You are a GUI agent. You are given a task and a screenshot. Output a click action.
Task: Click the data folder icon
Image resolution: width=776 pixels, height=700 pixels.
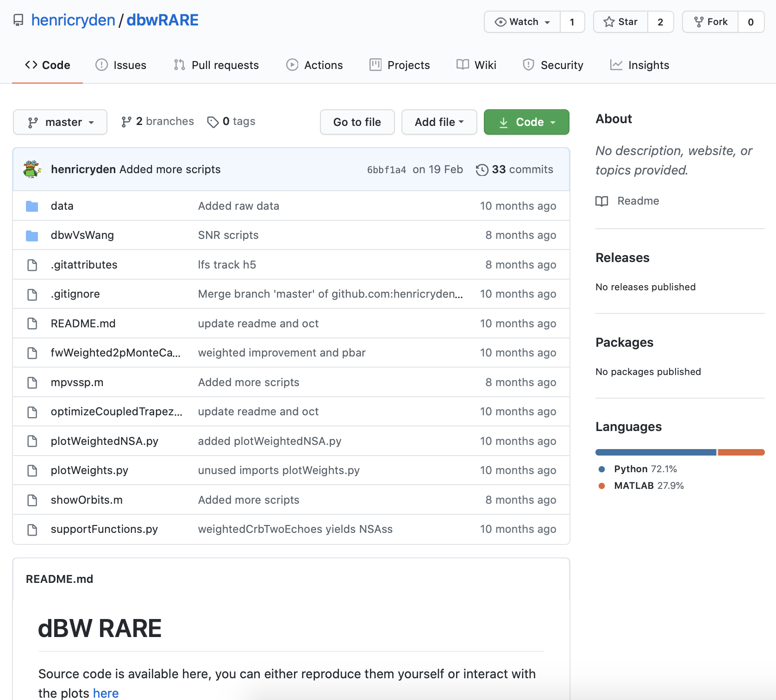pos(32,206)
